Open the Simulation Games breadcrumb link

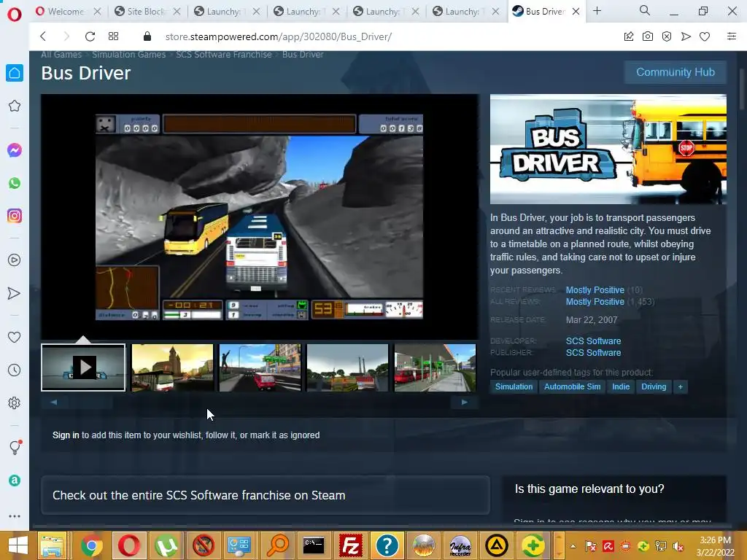(128, 54)
